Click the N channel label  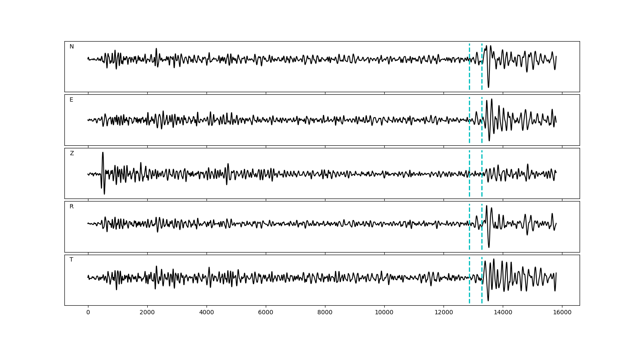(x=72, y=47)
